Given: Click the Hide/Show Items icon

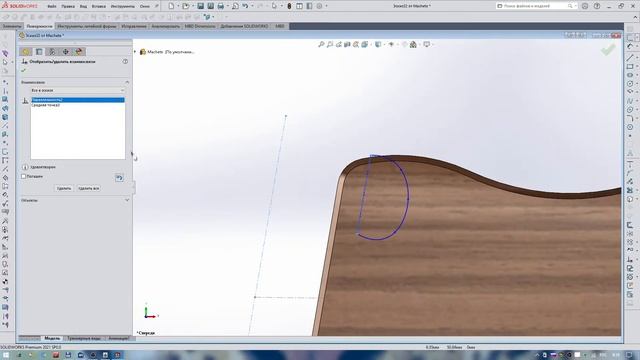Looking at the screenshot, I should 391,44.
